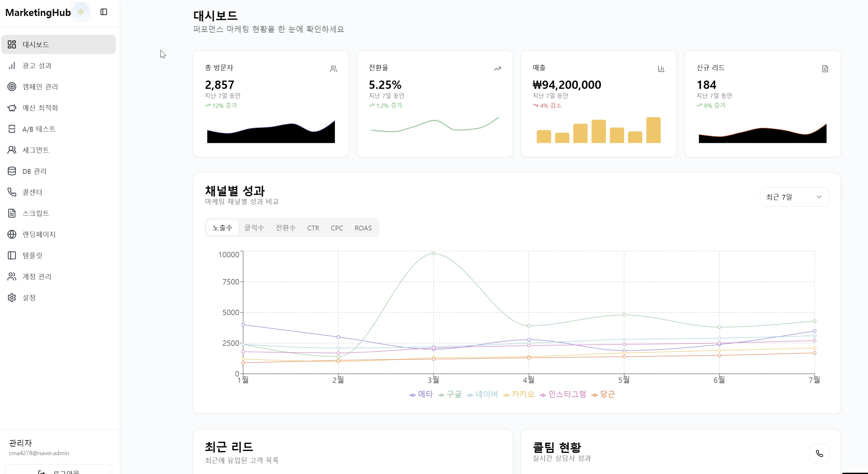The width and height of the screenshot is (868, 474).
Task: Toggle the 당근 legend series
Action: point(603,394)
